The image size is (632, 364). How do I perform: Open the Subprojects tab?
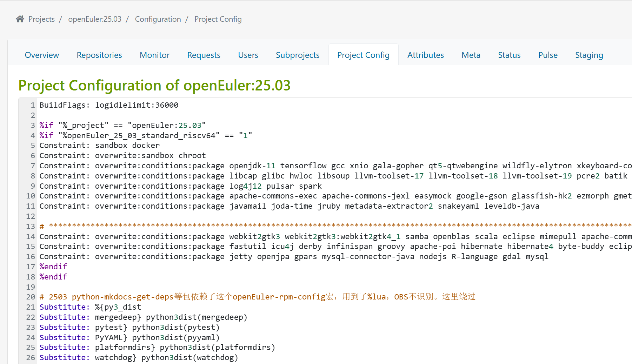pos(298,55)
